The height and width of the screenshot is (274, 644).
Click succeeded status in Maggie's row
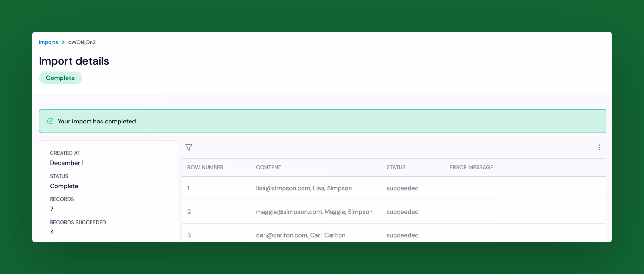[403, 212]
